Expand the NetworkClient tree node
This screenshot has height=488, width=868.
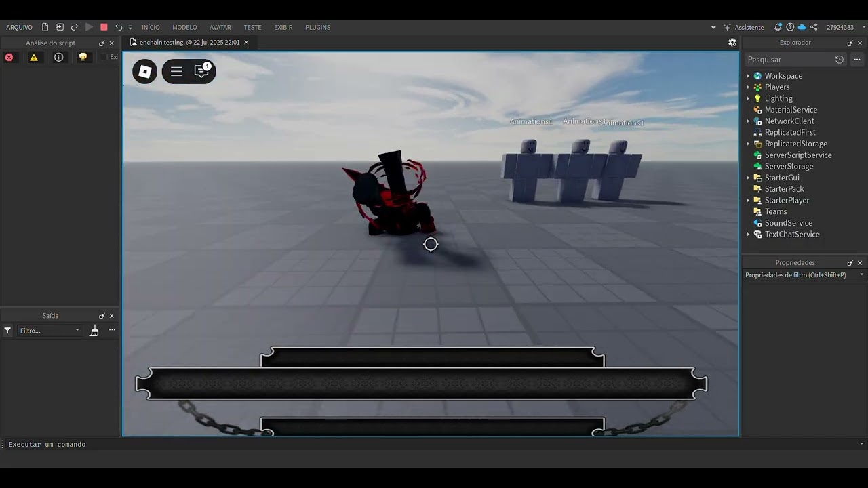pos(748,121)
